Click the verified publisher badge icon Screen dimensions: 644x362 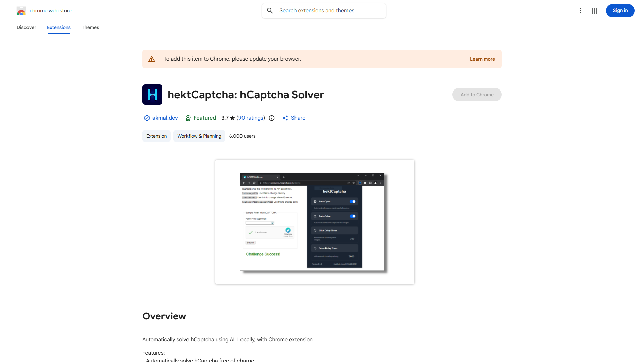147,118
